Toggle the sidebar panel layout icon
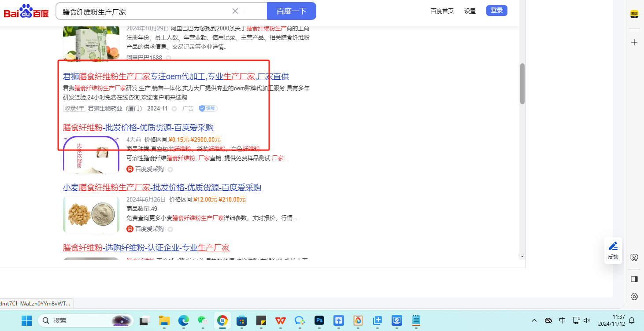This screenshot has height=331, width=644. coord(634,279)
